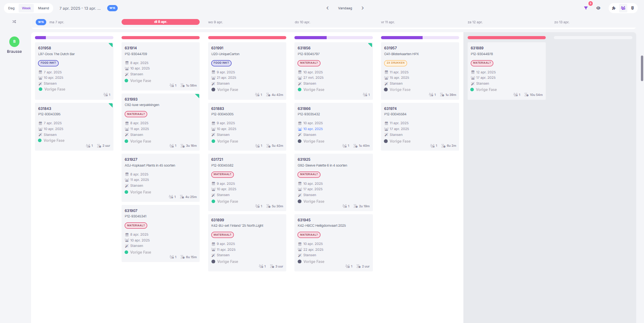Image resolution: width=644 pixels, height=323 pixels.
Task: Click the Vandaag button
Action: coord(345,8)
